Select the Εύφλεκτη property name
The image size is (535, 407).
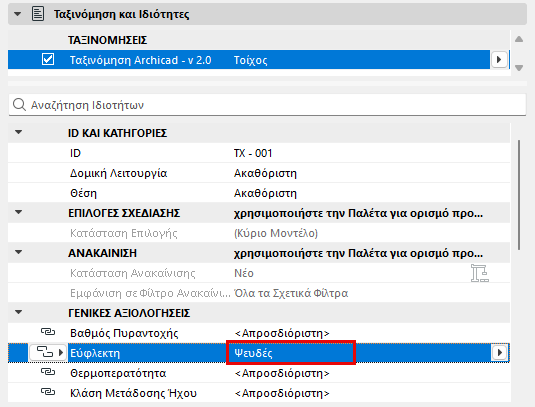coord(95,353)
